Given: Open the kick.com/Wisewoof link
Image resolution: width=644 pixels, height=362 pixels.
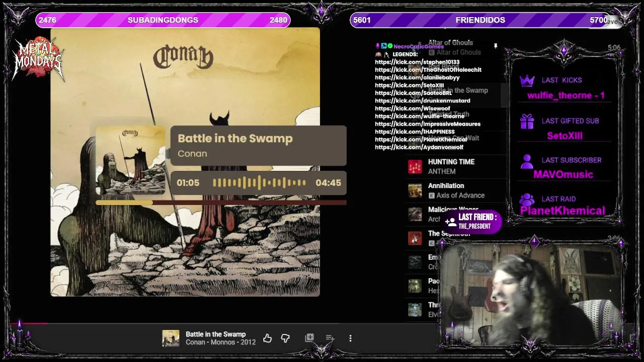Looking at the screenshot, I should pyautogui.click(x=413, y=108).
